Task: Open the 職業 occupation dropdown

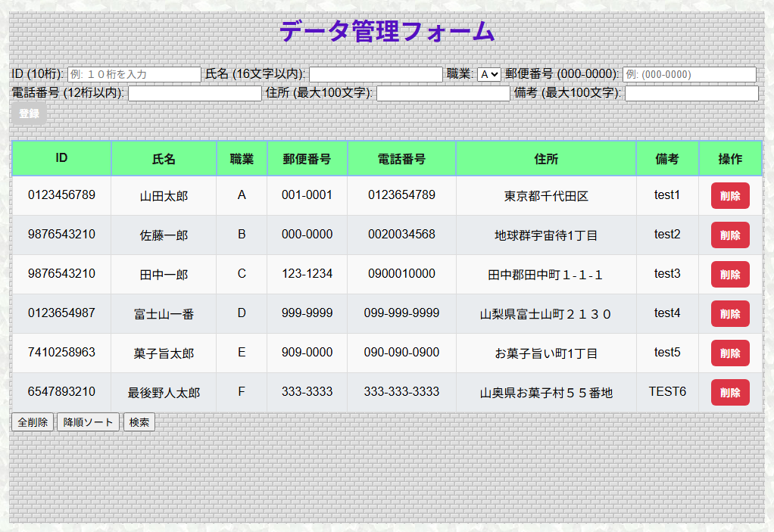Action: coord(488,74)
